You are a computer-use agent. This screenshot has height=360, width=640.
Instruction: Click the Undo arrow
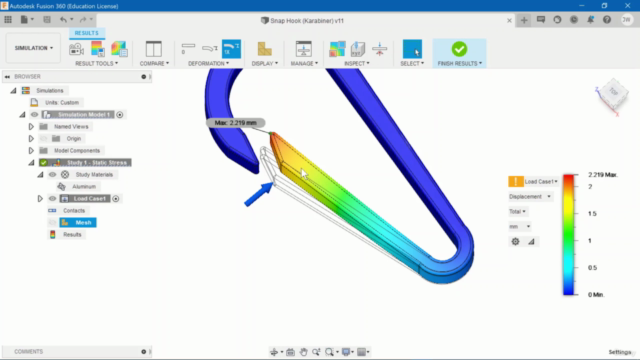(63, 20)
